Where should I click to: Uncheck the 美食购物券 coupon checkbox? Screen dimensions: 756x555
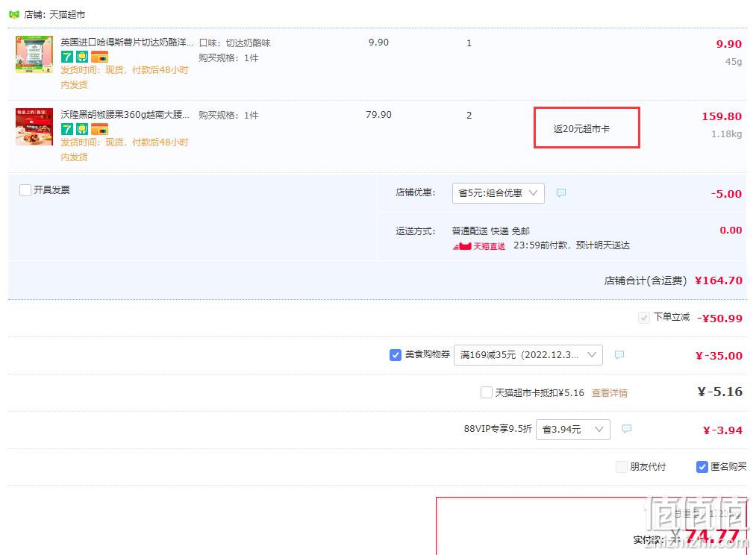point(396,355)
